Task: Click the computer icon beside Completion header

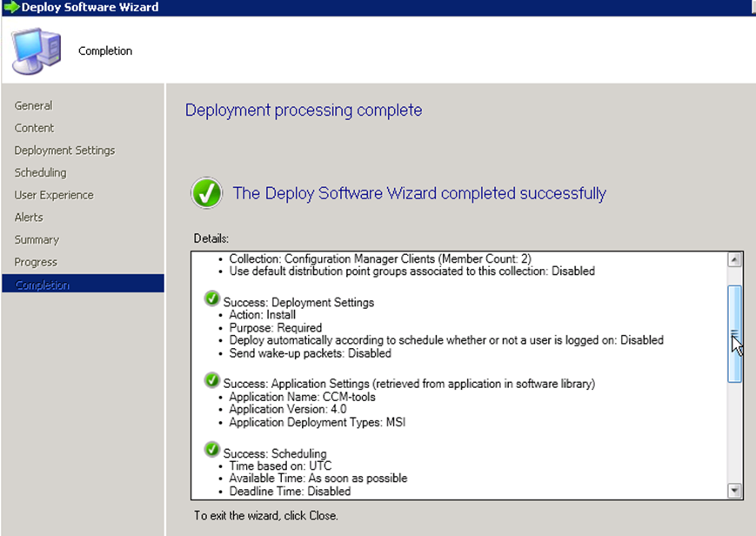Action: pyautogui.click(x=37, y=51)
